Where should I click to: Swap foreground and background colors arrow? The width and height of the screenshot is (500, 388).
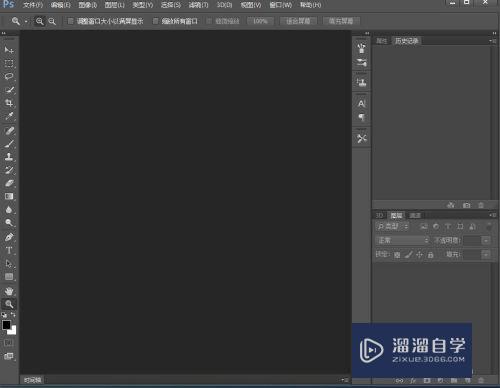[13, 315]
